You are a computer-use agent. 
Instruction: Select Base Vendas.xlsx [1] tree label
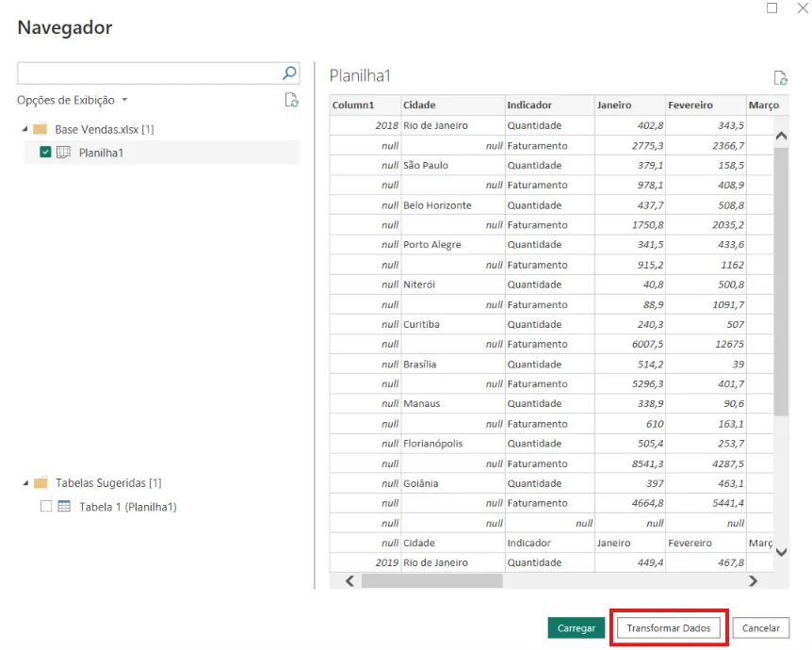(105, 129)
